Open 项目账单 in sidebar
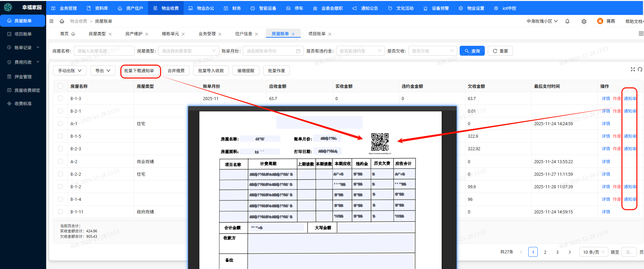The height and width of the screenshot is (269, 644). [23, 34]
